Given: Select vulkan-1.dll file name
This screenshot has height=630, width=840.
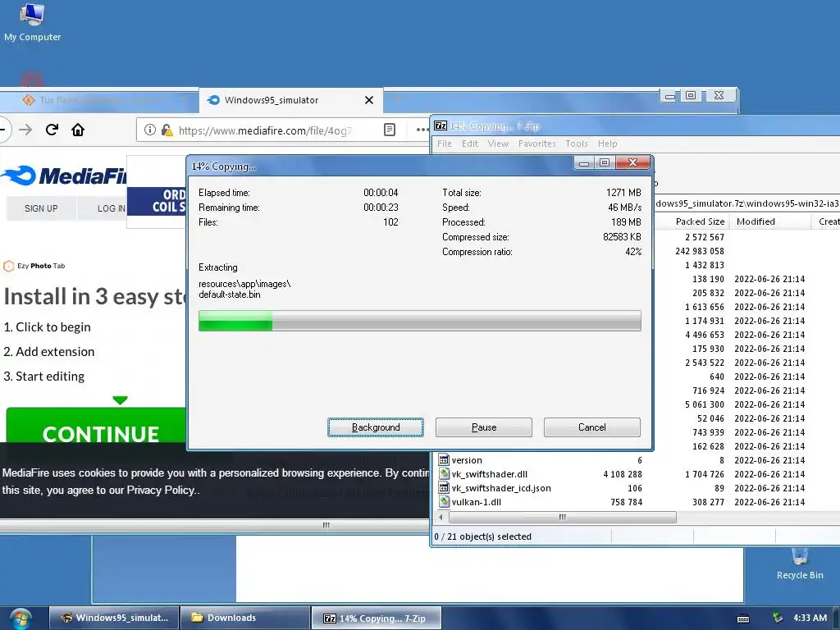Looking at the screenshot, I should (x=477, y=502).
